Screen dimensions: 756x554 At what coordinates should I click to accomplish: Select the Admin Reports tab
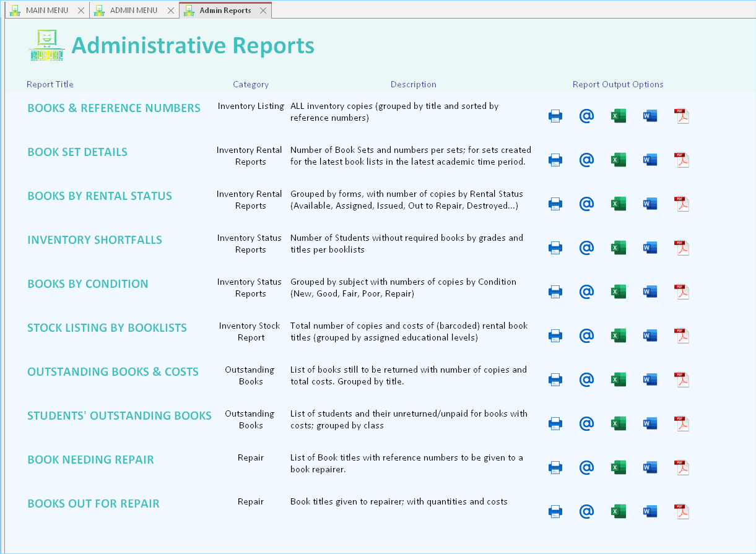tap(225, 11)
